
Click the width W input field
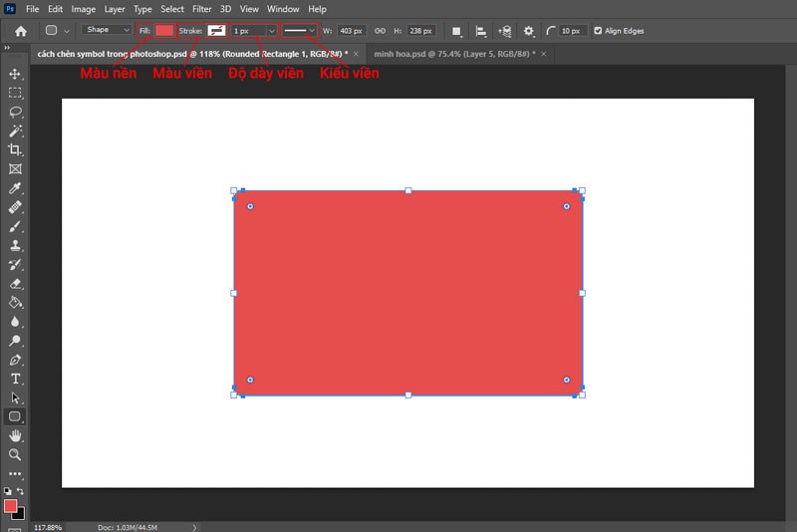click(352, 31)
